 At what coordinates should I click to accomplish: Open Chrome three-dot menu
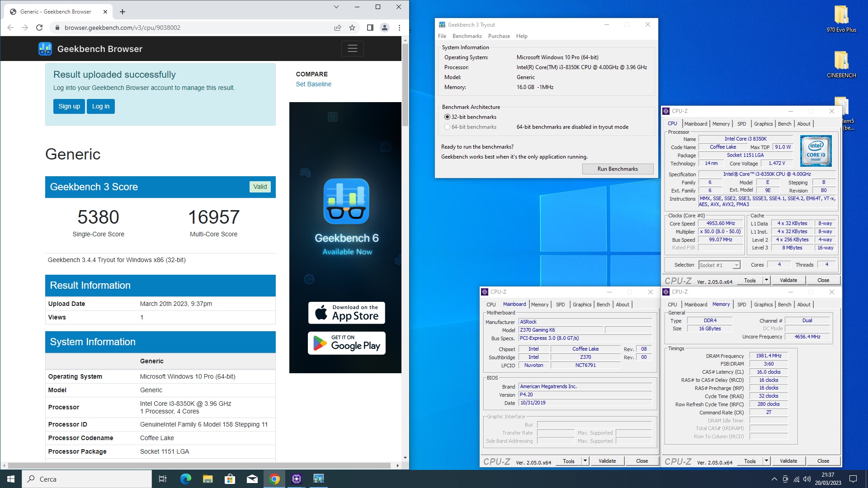point(399,28)
